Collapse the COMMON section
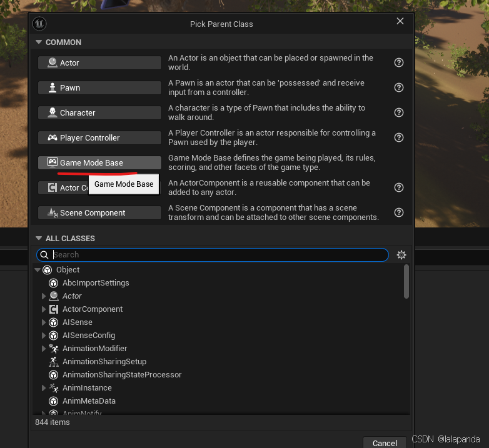The image size is (489, 448). point(39,42)
